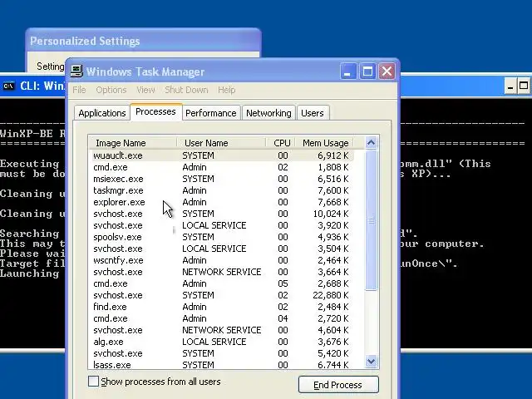The image size is (532, 399).
Task: Click the CLI window title bar text
Action: [x=42, y=86]
